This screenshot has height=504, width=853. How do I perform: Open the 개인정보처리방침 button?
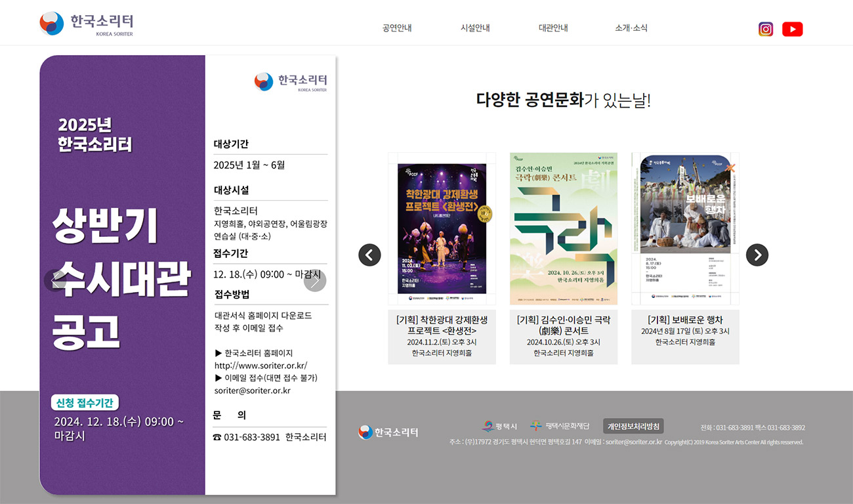tap(633, 426)
